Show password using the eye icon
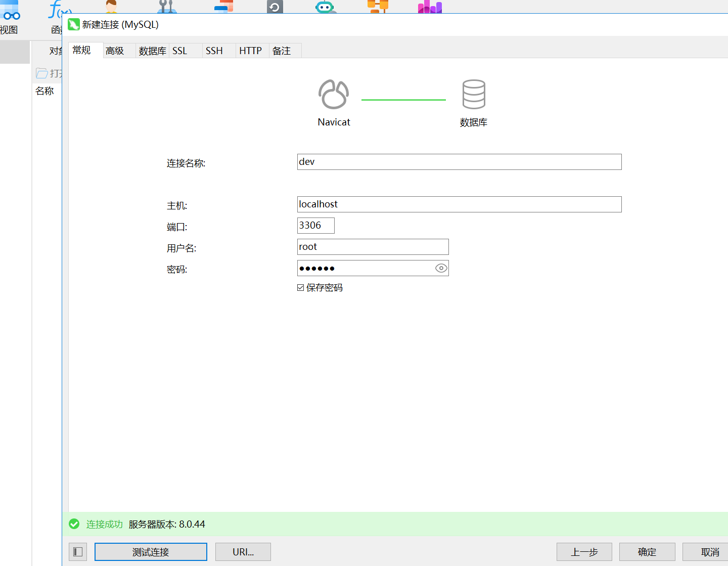728x566 pixels. pyautogui.click(x=441, y=268)
